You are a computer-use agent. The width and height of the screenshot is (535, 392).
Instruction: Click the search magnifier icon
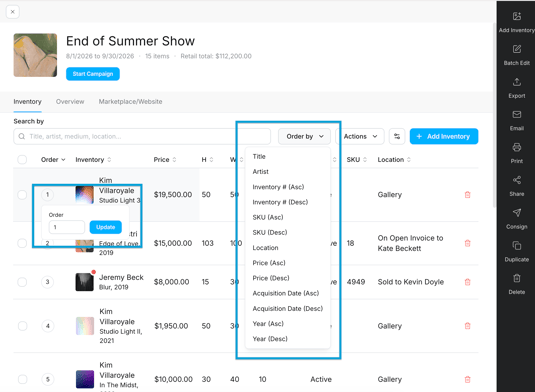pos(22,136)
